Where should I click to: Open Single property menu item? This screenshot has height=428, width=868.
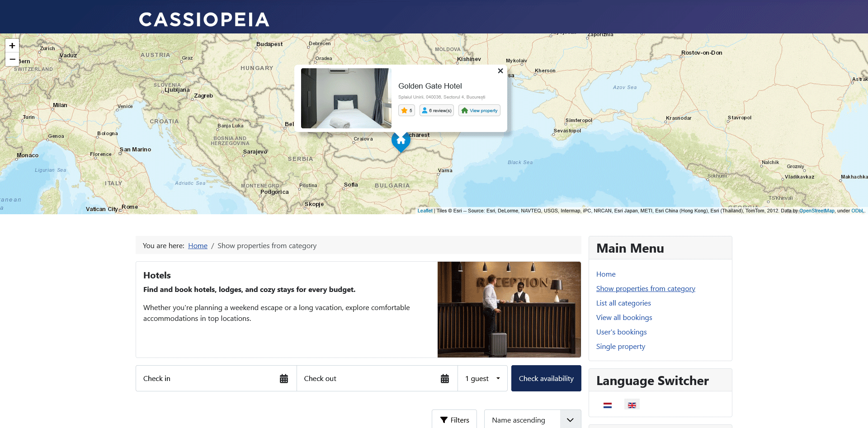pos(621,346)
